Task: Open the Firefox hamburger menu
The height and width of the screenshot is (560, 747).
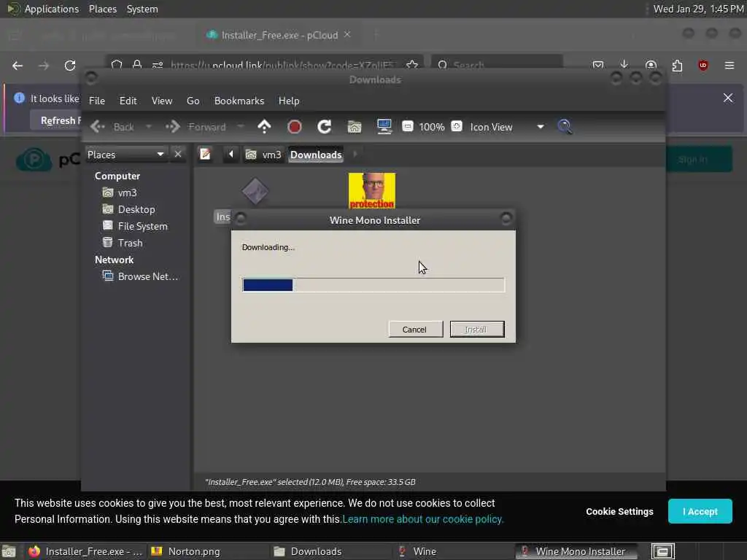Action: (729, 65)
